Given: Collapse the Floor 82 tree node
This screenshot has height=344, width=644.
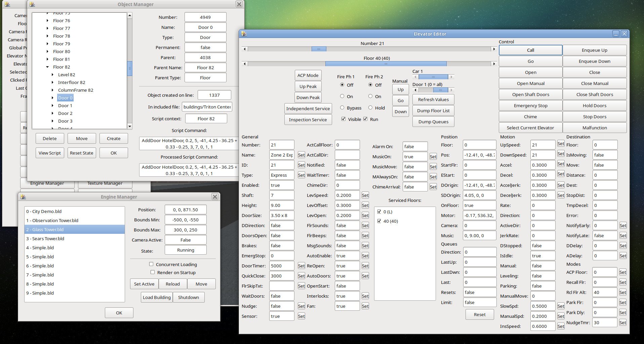Looking at the screenshot, I should 47,67.
